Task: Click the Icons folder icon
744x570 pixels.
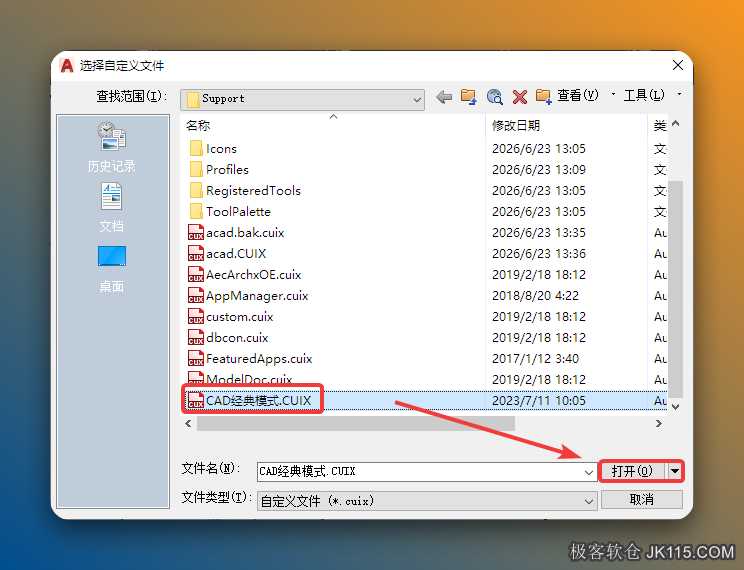Action: point(196,149)
